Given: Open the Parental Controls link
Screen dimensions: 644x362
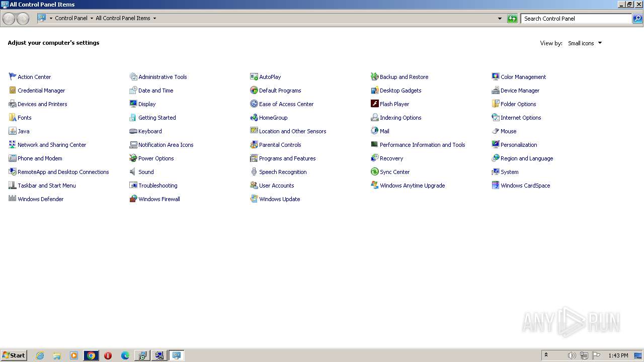Looking at the screenshot, I should [x=280, y=145].
